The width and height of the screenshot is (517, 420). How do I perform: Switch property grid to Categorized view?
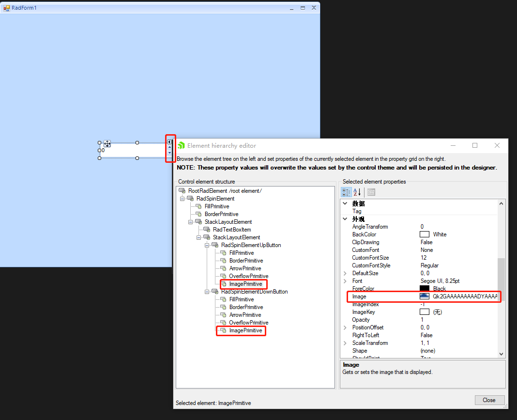point(346,192)
